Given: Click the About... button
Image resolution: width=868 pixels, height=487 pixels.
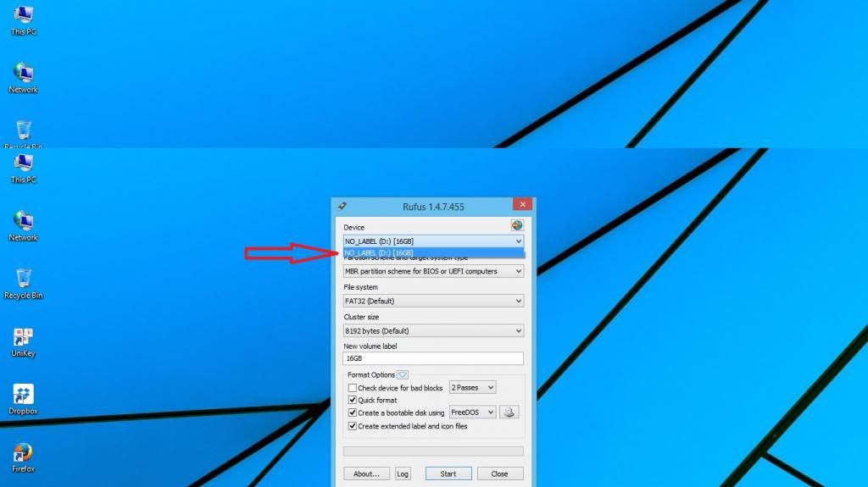Looking at the screenshot, I should (366, 473).
